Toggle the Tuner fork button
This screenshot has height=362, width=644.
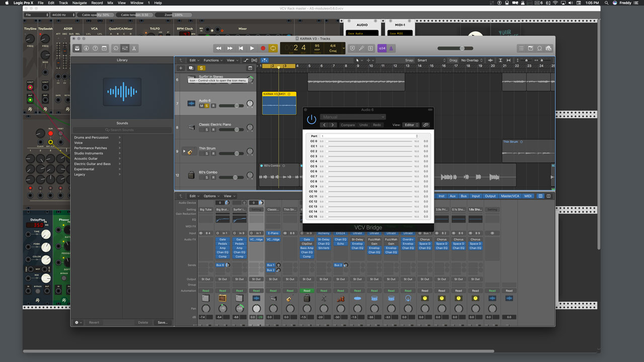(361, 48)
